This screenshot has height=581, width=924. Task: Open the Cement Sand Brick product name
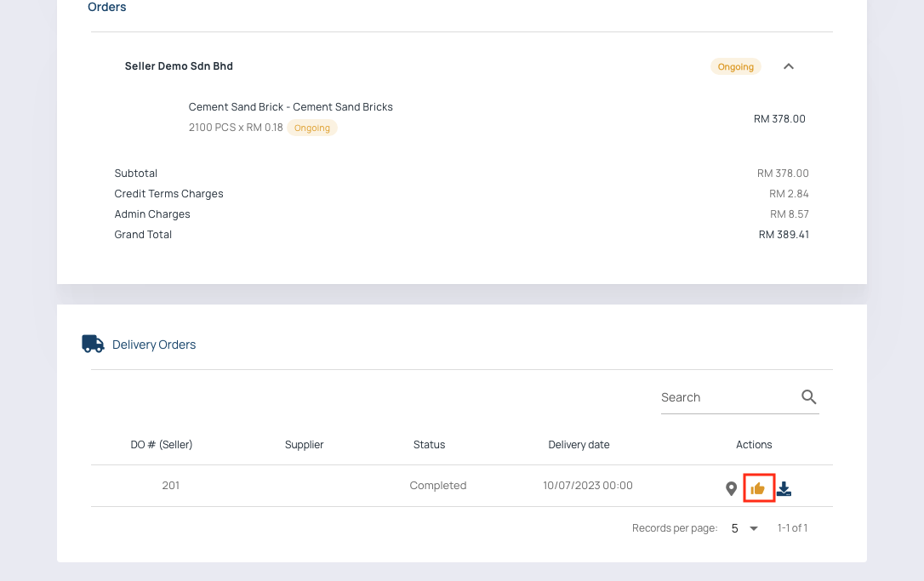pos(290,107)
